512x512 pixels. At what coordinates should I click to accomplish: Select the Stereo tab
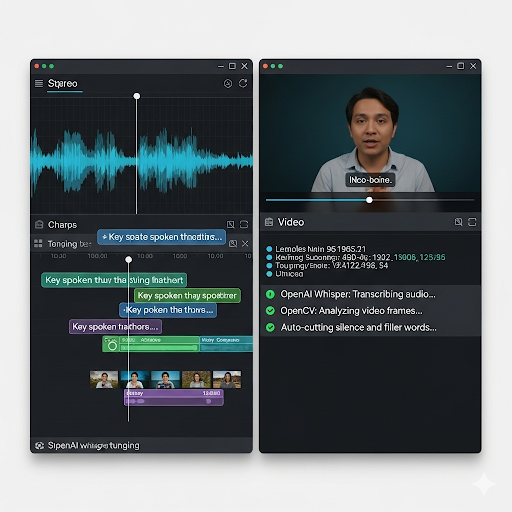[x=63, y=83]
